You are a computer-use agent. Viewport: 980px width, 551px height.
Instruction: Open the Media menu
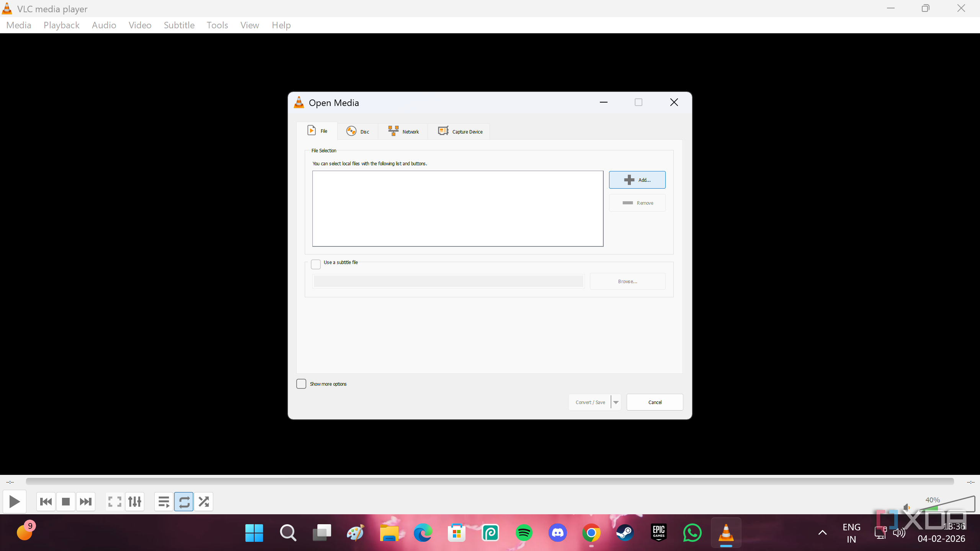pyautogui.click(x=19, y=25)
